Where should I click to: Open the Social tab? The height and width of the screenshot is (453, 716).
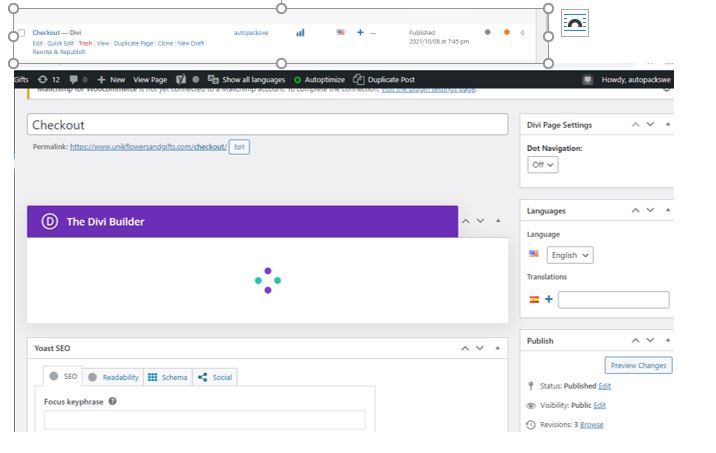(x=215, y=377)
